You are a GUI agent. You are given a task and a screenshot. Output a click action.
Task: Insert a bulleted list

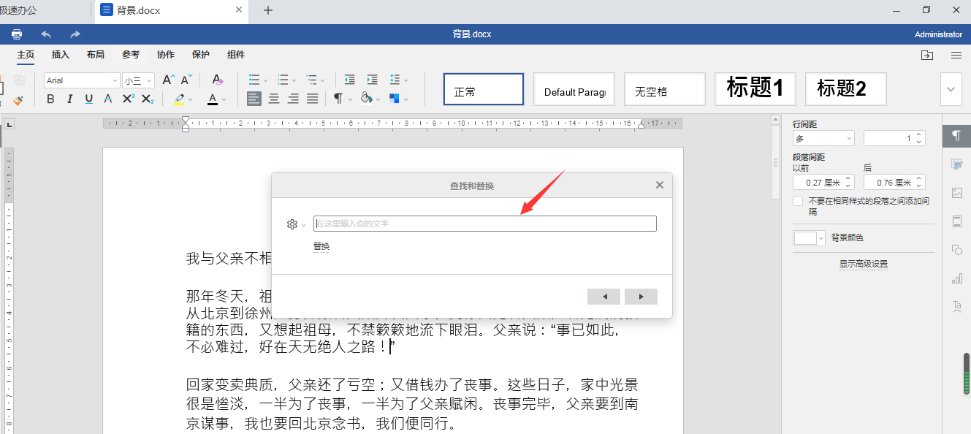tap(254, 80)
